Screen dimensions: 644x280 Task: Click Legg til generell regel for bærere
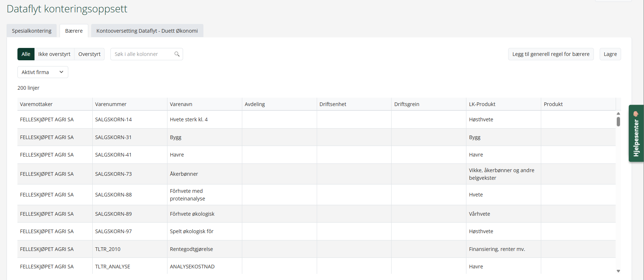tap(551, 54)
